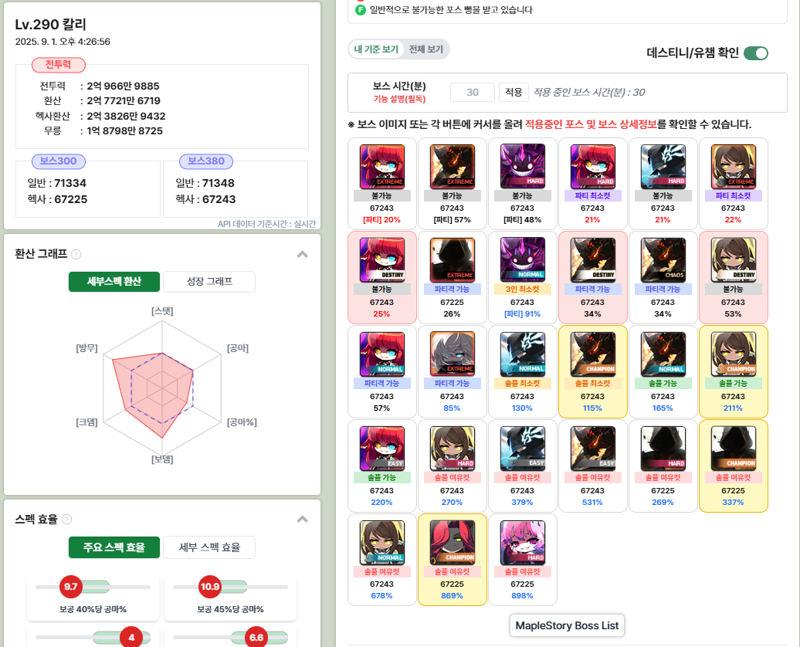Click the 보공 40%당 공마% slider at 9.7
This screenshot has height=647, width=800.
coord(93,587)
